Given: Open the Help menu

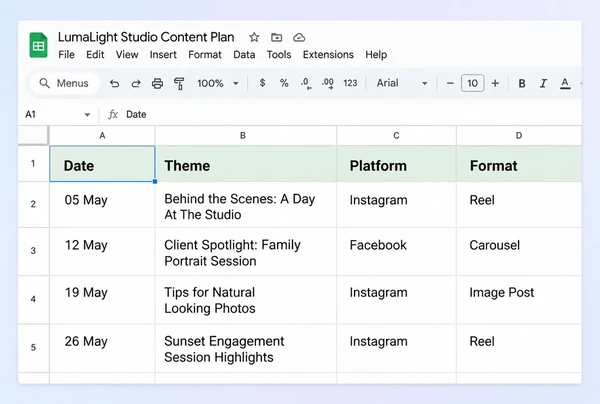Looking at the screenshot, I should pyautogui.click(x=376, y=55).
